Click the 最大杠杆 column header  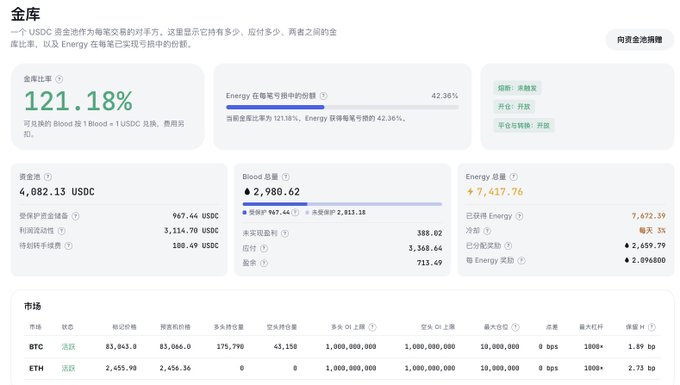(x=591, y=327)
